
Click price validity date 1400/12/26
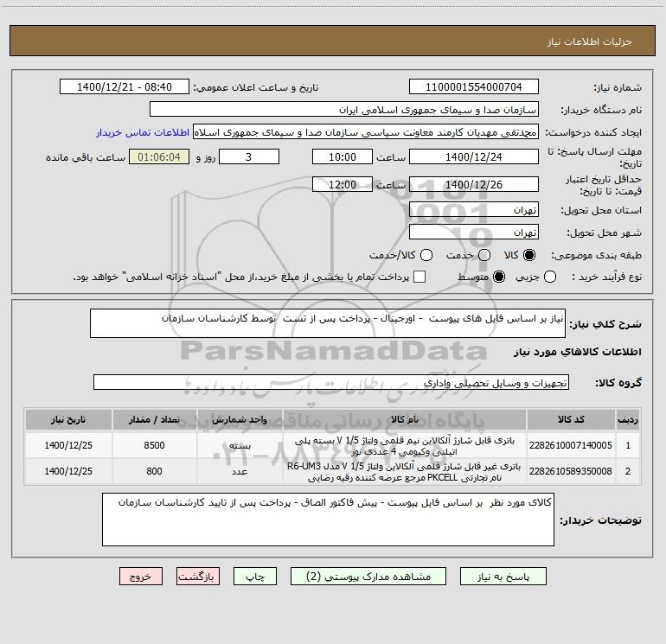(474, 184)
